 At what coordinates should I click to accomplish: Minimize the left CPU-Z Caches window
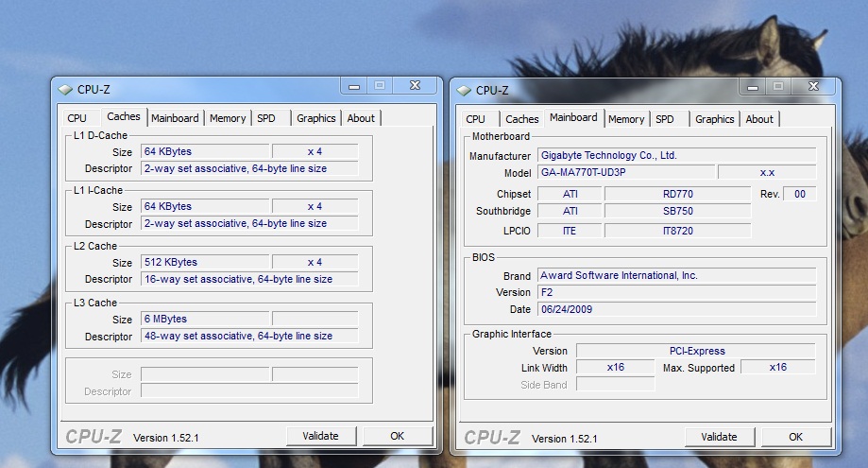click(353, 86)
